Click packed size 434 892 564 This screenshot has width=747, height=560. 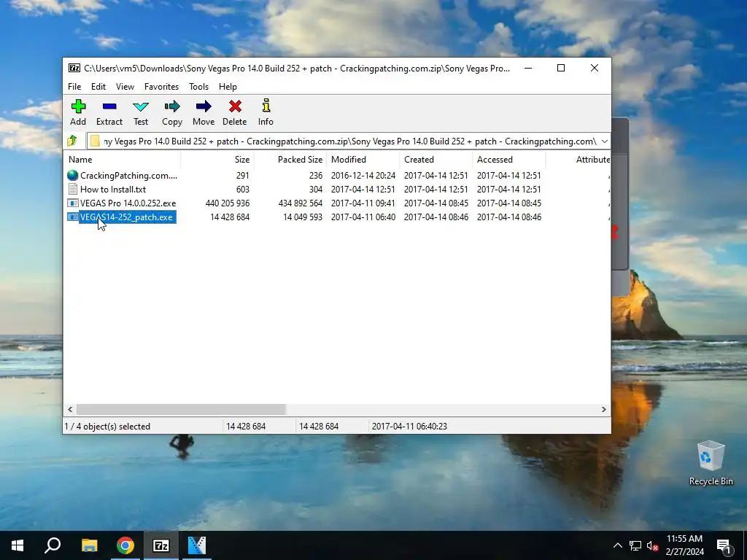(x=300, y=203)
